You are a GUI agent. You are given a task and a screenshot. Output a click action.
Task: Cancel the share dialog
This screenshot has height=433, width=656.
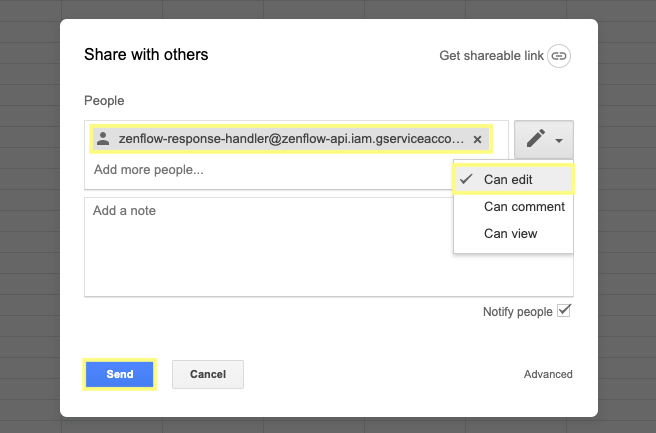[208, 374]
